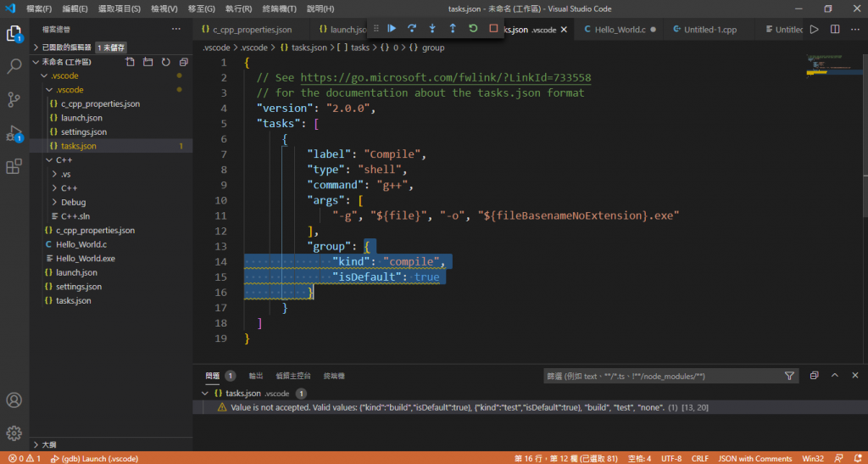Switch to 偵錯主控台 panel tab
Screen dimensions: 868x464
[292, 376]
